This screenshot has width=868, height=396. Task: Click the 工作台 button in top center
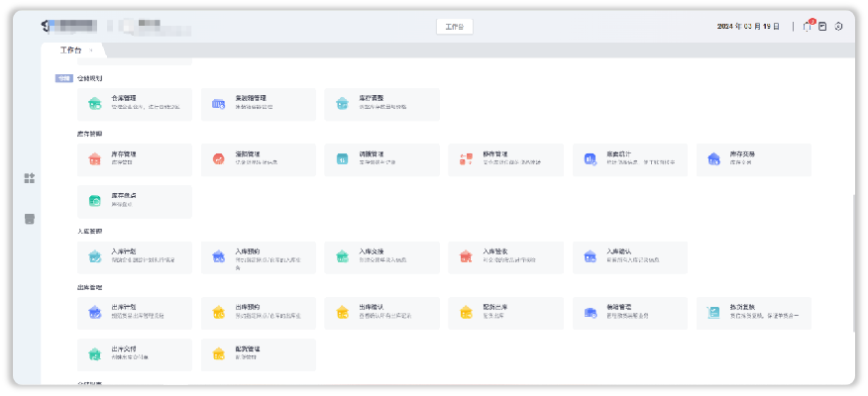pyautogui.click(x=454, y=27)
